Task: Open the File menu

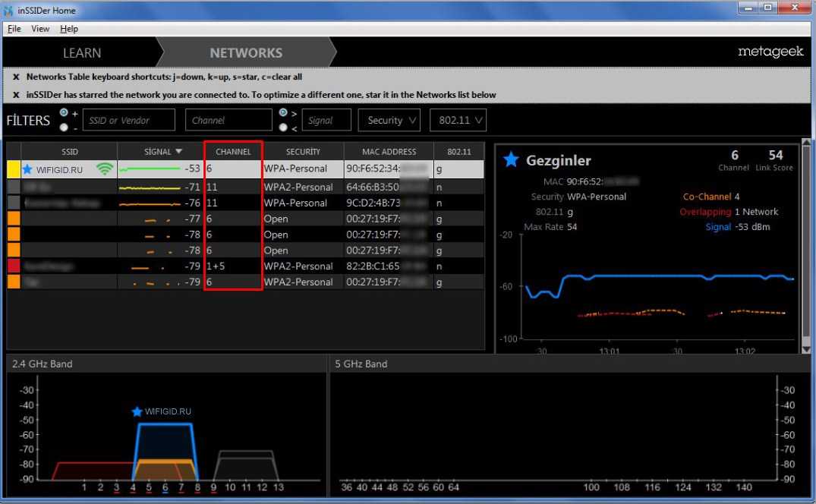Action: [x=14, y=29]
